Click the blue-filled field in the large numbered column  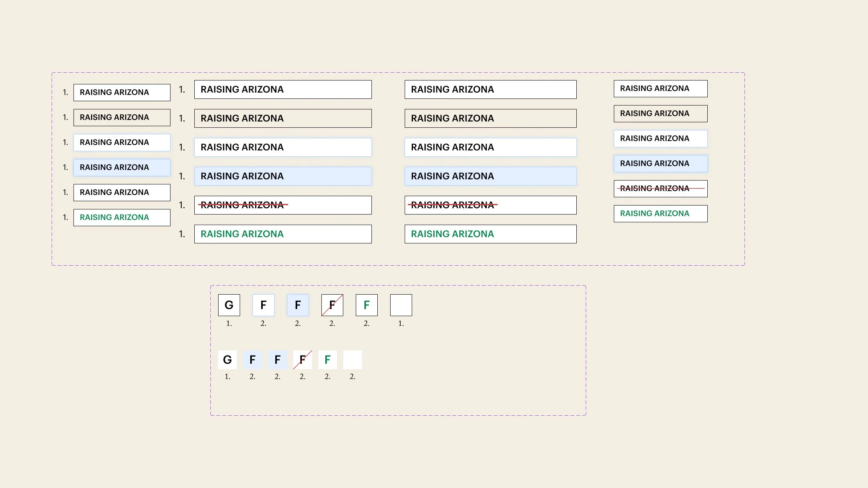[x=283, y=176]
